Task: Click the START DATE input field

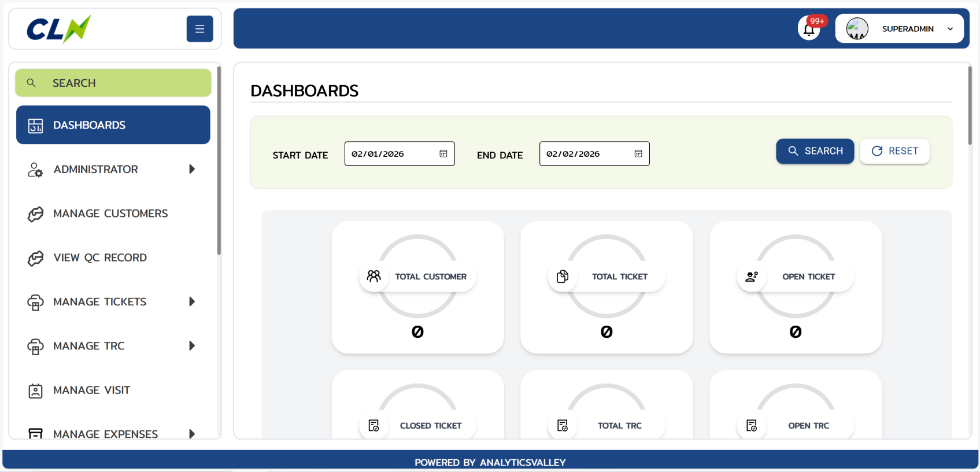Action: click(x=400, y=154)
